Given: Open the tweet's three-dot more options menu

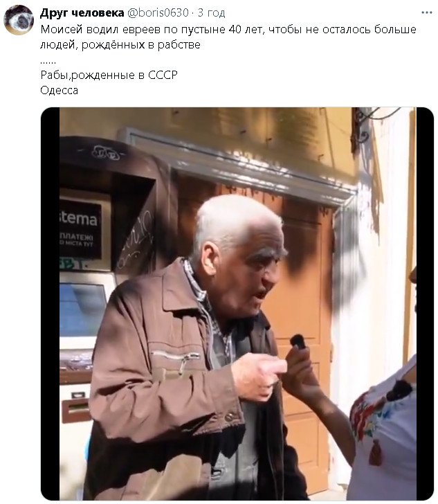Looking at the screenshot, I should point(426,12).
